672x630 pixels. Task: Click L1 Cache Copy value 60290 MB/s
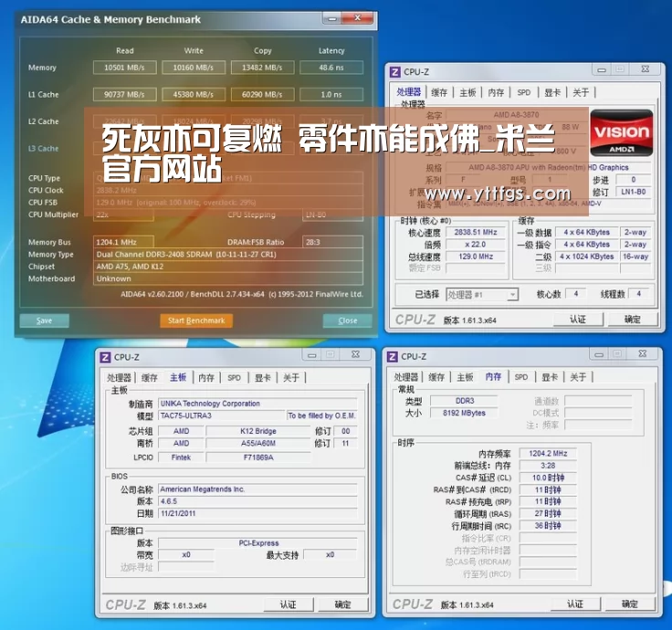(262, 94)
